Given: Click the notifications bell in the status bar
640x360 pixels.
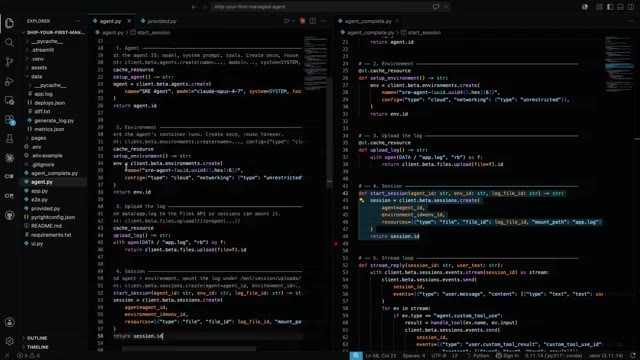Looking at the screenshot, I should click(x=633, y=356).
